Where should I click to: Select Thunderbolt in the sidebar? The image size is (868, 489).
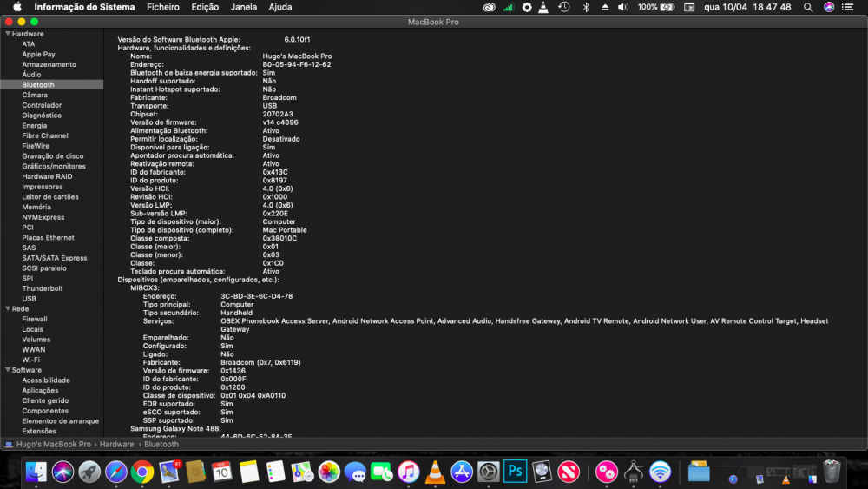coord(42,288)
